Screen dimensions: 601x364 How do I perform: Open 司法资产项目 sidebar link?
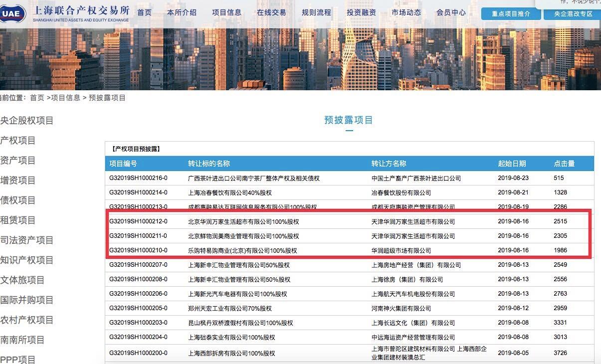pos(26,240)
